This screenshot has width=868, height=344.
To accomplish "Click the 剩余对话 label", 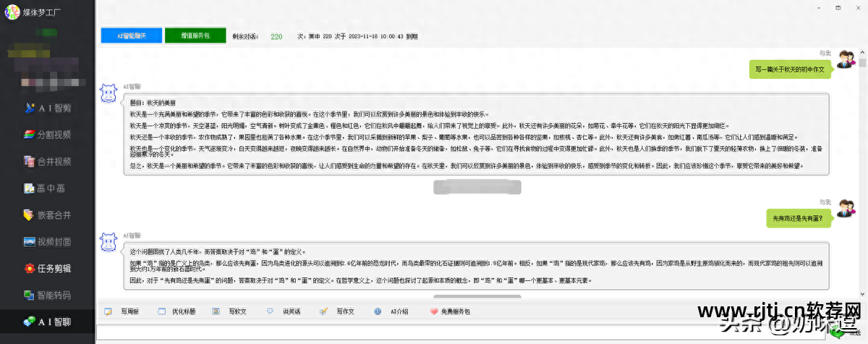I will point(247,36).
